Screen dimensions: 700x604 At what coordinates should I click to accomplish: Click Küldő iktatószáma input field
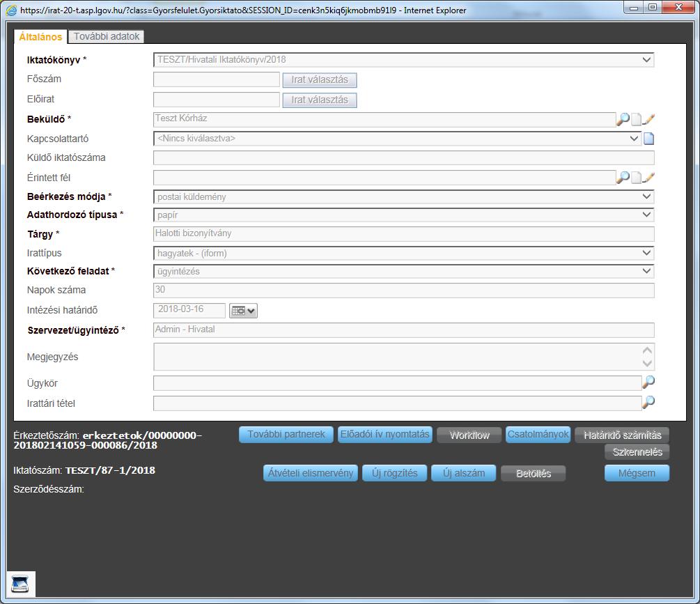click(x=404, y=157)
